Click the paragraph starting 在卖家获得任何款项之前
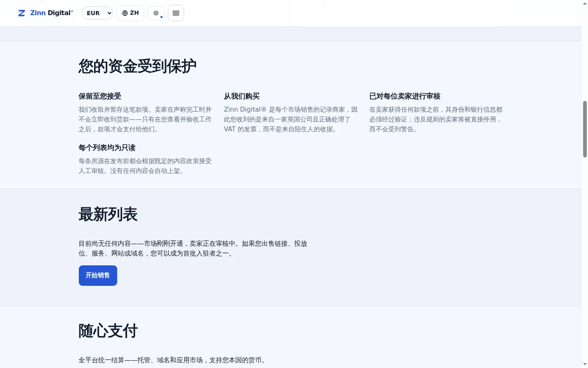The height and width of the screenshot is (368, 588). point(436,119)
